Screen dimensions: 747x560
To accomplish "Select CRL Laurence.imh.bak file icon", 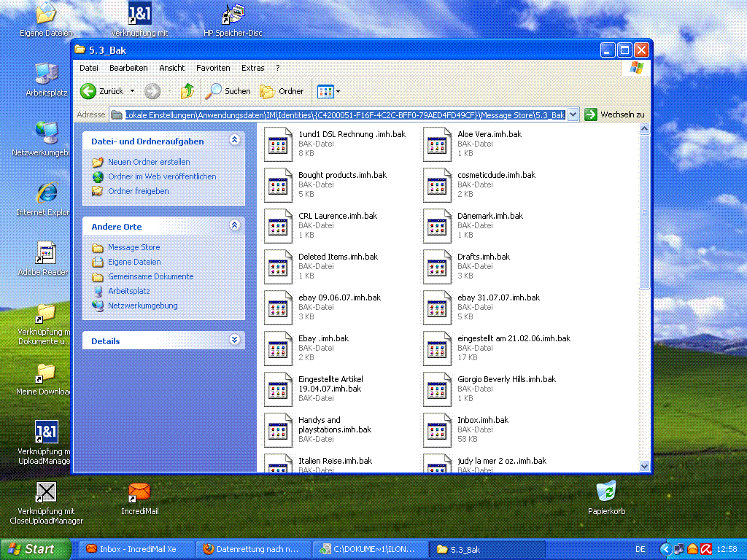I will [x=278, y=226].
